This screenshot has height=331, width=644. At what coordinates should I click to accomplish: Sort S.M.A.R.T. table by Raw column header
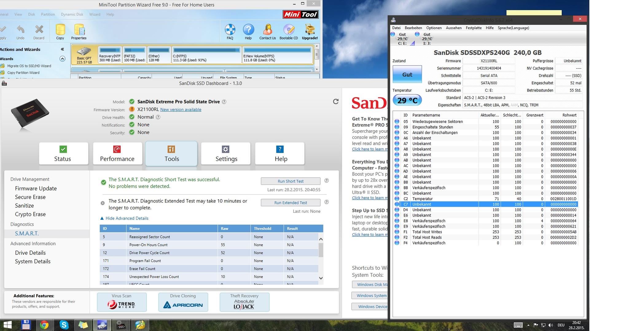point(234,229)
